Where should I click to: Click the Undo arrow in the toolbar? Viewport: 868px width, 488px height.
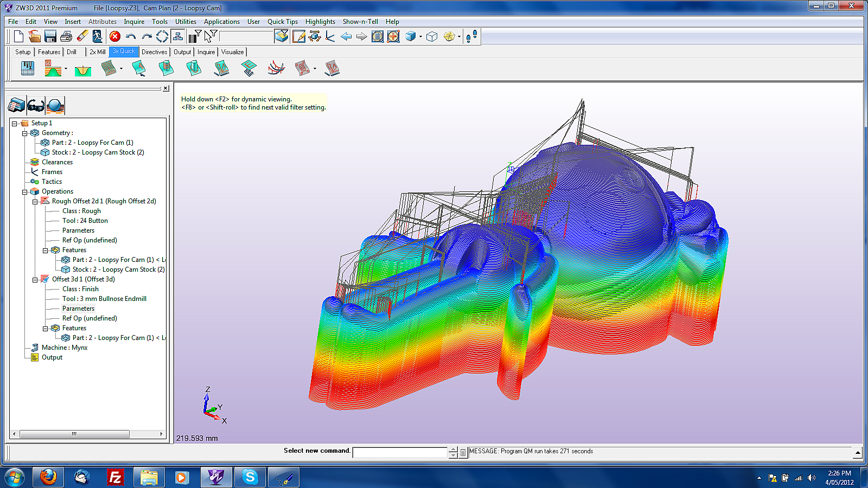tap(131, 36)
